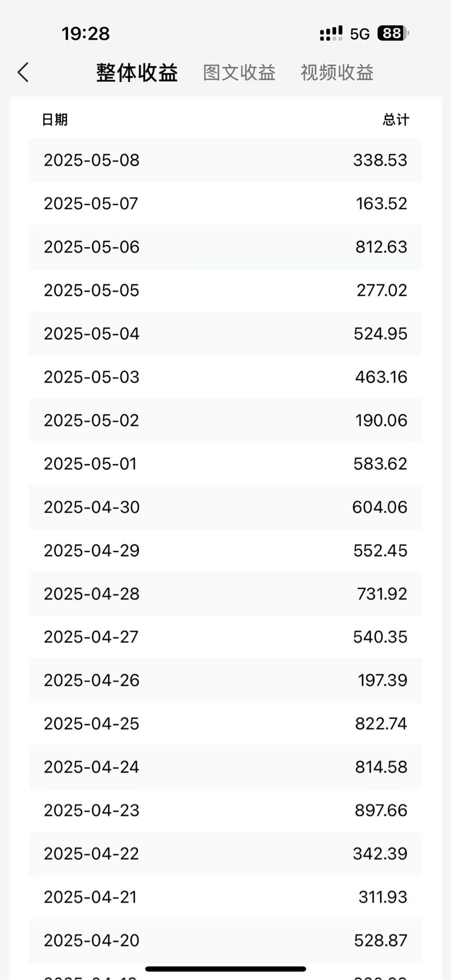Tap the 日期 column header
451x980 pixels.
[55, 120]
